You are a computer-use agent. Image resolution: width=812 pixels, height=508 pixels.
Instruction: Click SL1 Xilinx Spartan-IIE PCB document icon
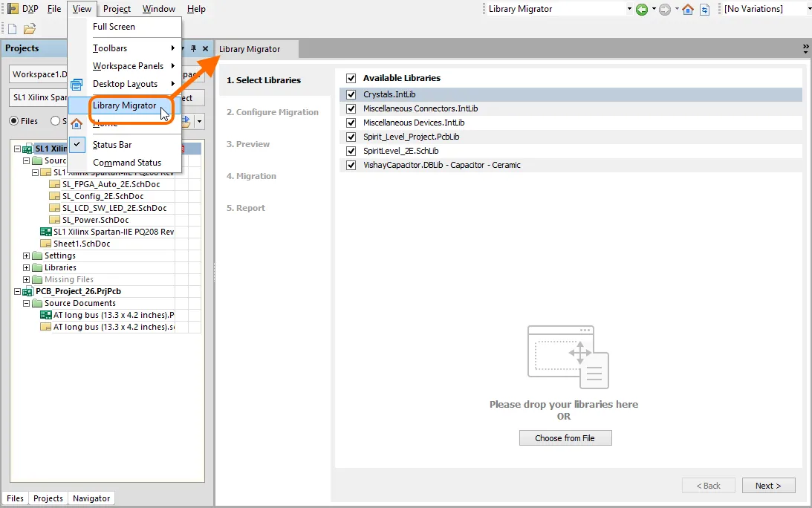click(45, 232)
